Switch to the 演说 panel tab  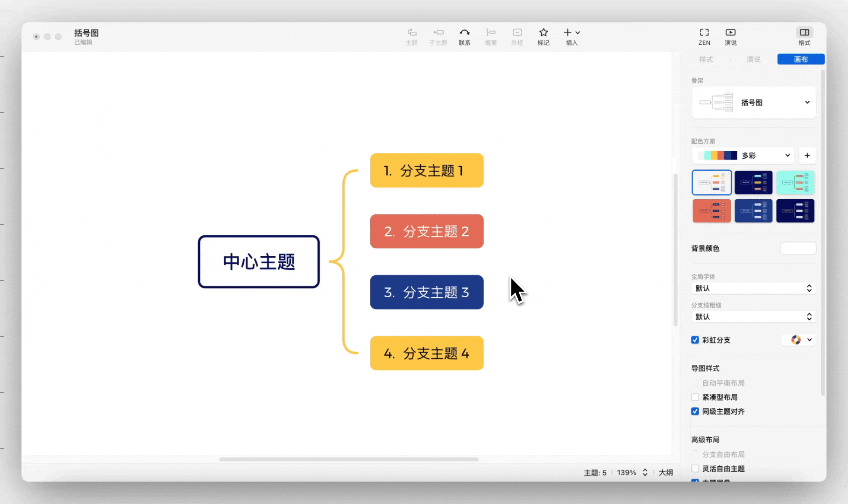pos(754,59)
